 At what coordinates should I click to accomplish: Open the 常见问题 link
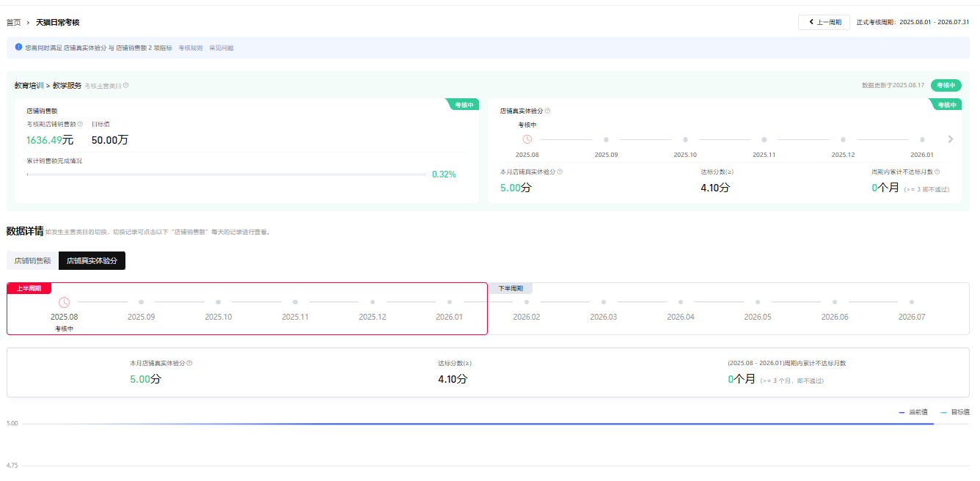point(221,48)
